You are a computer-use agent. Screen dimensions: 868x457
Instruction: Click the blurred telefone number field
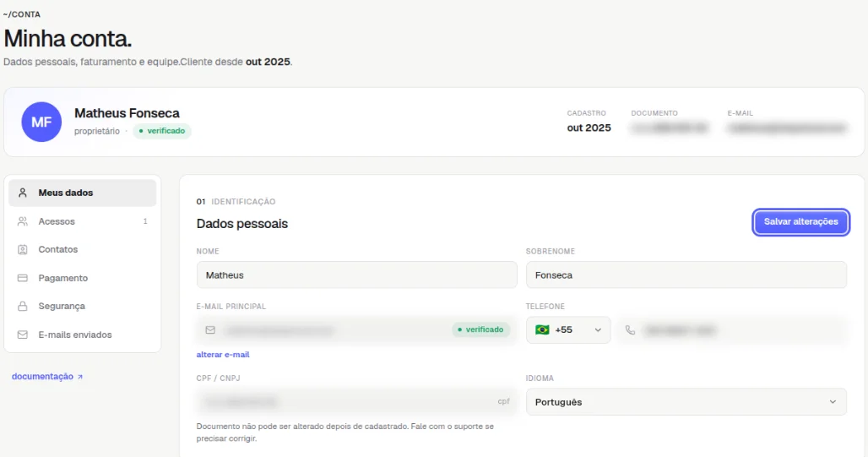click(x=732, y=330)
